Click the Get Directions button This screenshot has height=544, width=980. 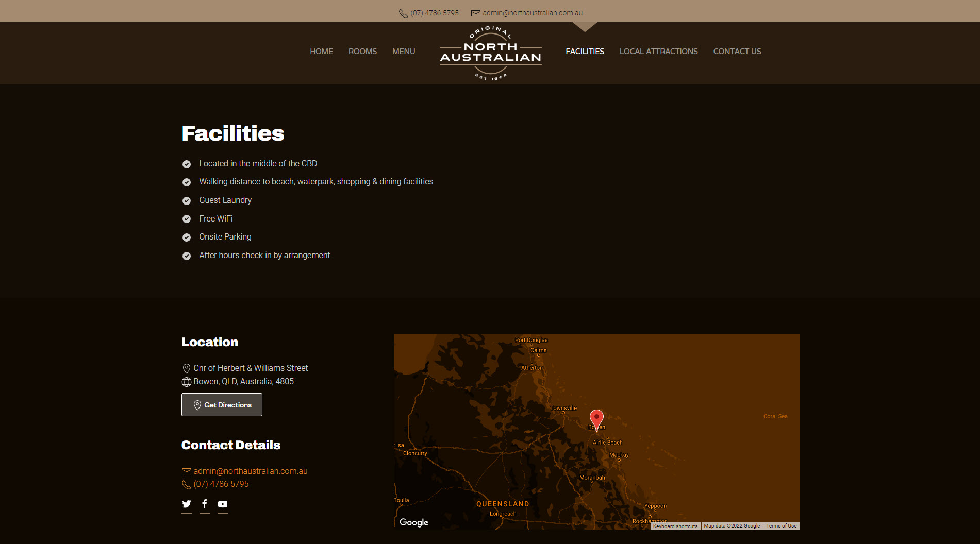[222, 405]
